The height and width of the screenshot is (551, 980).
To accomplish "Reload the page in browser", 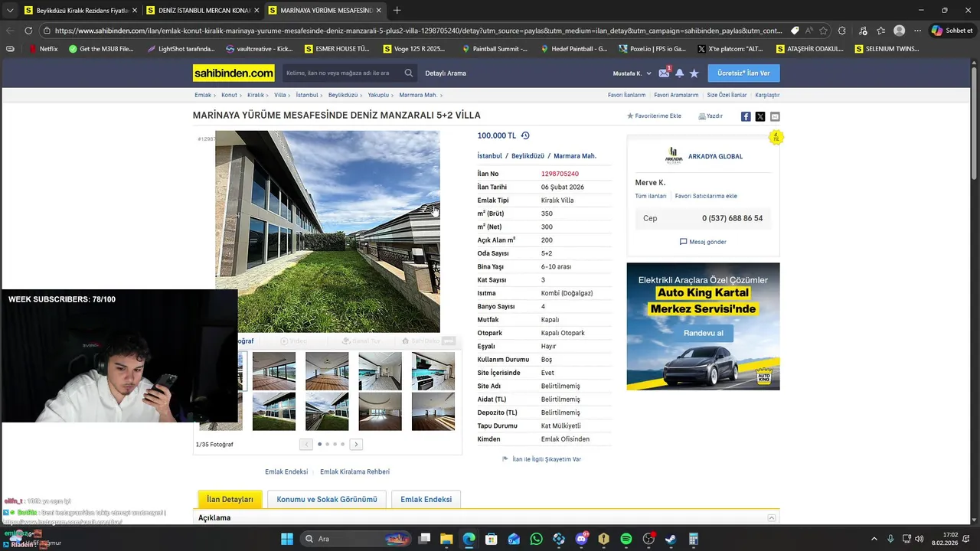I will (x=28, y=31).
